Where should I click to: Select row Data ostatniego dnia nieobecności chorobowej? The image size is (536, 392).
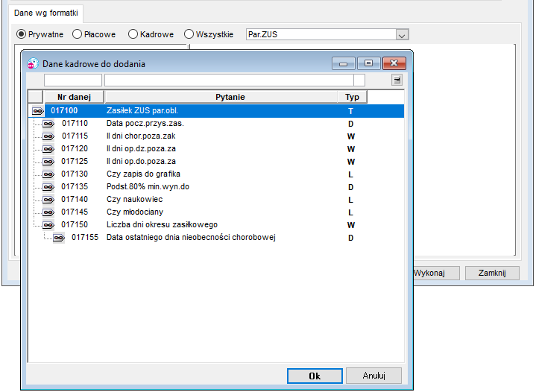(216, 238)
